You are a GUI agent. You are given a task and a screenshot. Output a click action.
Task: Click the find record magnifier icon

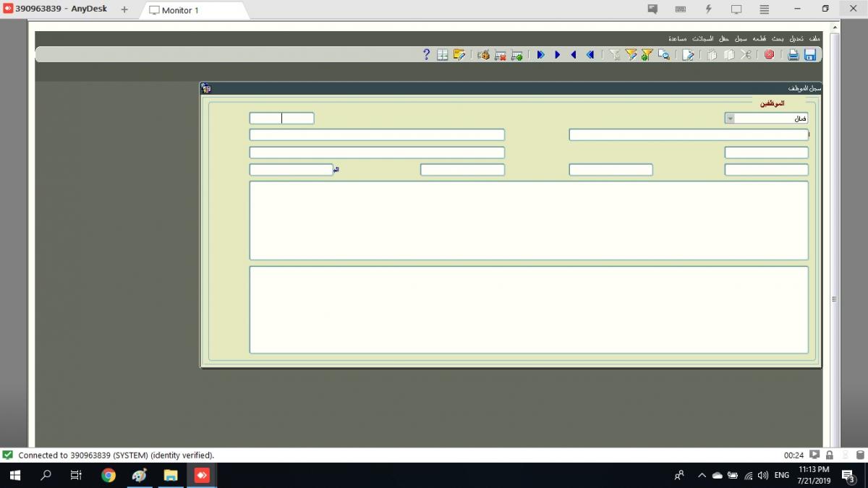pyautogui.click(x=663, y=55)
